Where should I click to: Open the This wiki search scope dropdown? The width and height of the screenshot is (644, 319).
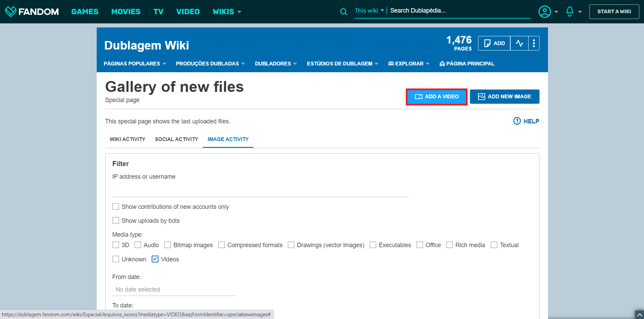[x=369, y=11]
